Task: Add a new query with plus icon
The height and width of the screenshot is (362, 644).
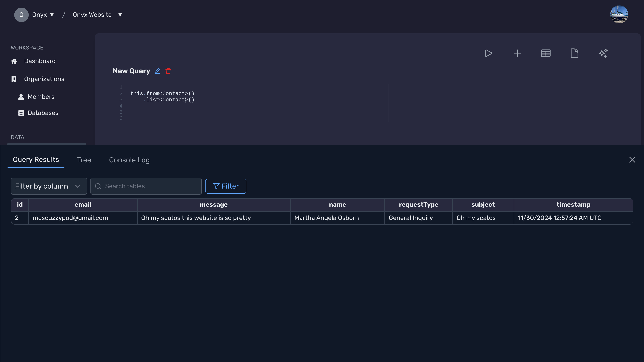Action: point(517,53)
